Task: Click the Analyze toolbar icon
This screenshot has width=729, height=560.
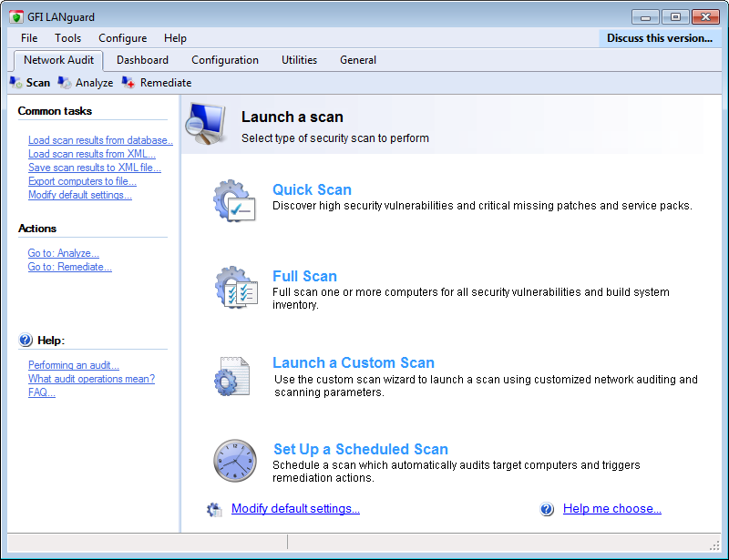Action: pyautogui.click(x=65, y=83)
